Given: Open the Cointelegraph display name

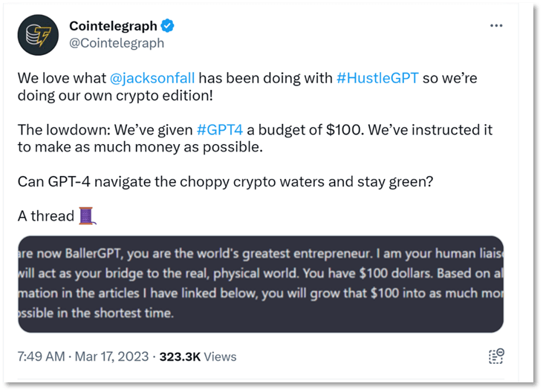Looking at the screenshot, I should point(113,27).
